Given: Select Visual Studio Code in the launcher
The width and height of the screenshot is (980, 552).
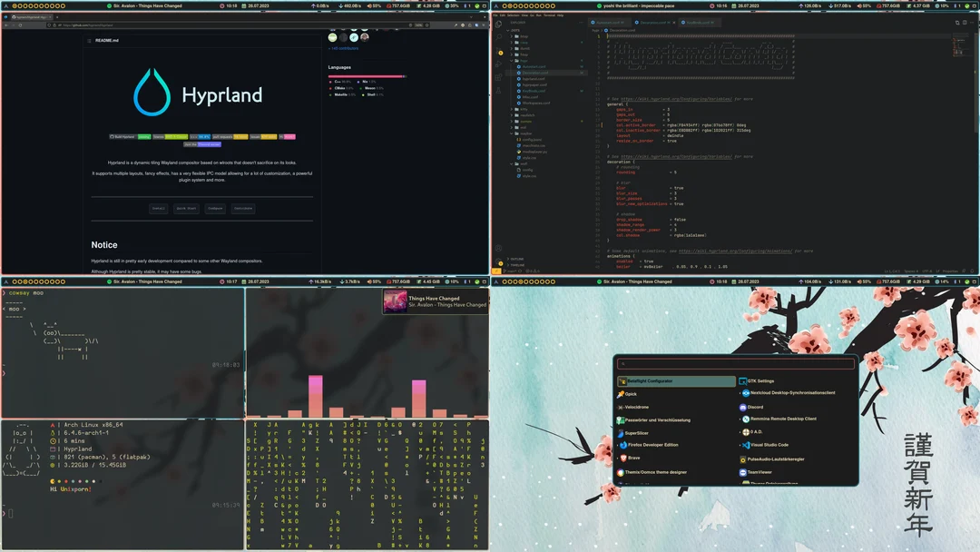Looking at the screenshot, I should pos(770,445).
